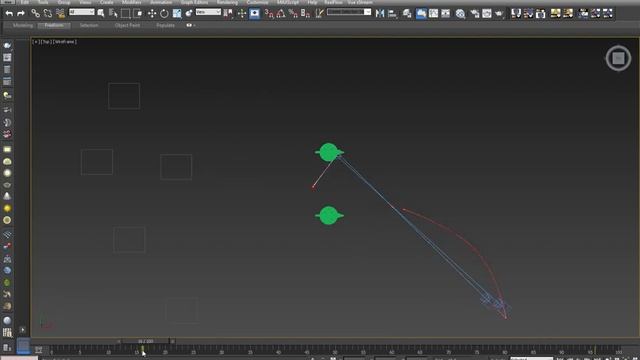The image size is (640, 360).
Task: Open the Modifiers menu
Action: tap(131, 2)
